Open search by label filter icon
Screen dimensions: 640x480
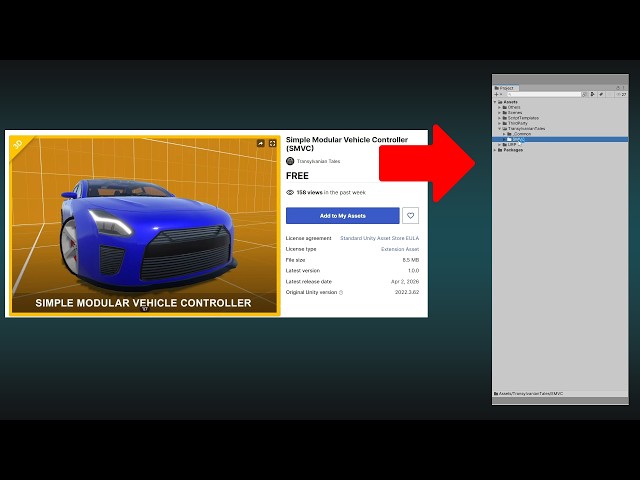[601, 94]
